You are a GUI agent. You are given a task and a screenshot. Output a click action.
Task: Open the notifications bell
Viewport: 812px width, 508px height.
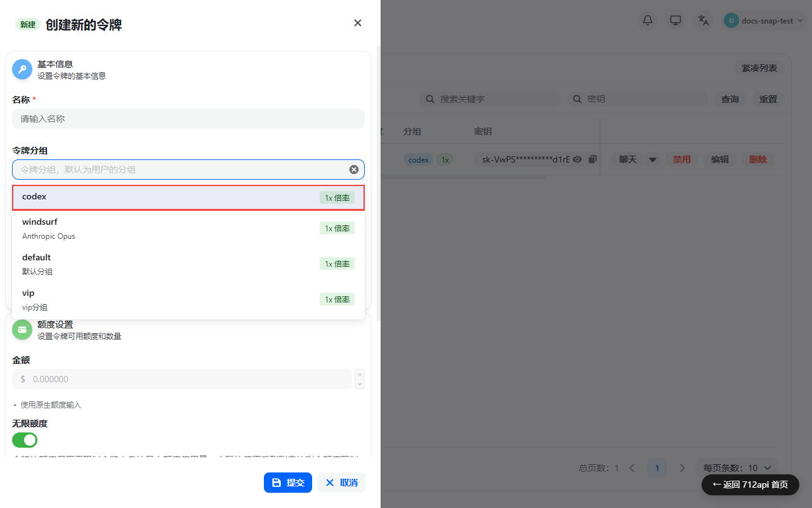click(648, 20)
